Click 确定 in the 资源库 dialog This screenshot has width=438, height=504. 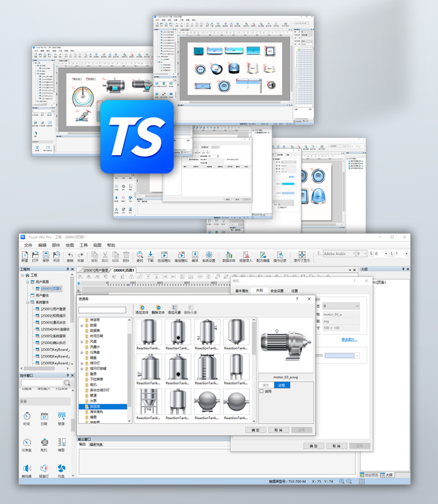click(255, 430)
